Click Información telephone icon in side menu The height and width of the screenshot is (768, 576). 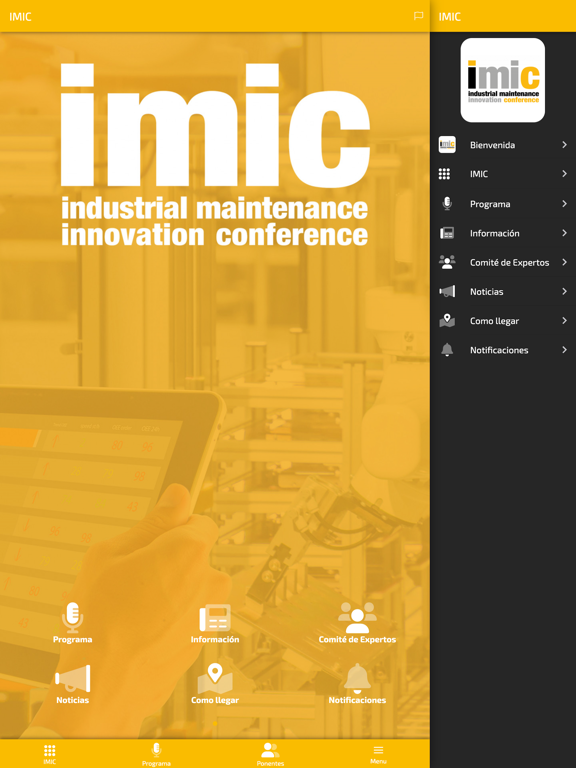pyautogui.click(x=447, y=233)
